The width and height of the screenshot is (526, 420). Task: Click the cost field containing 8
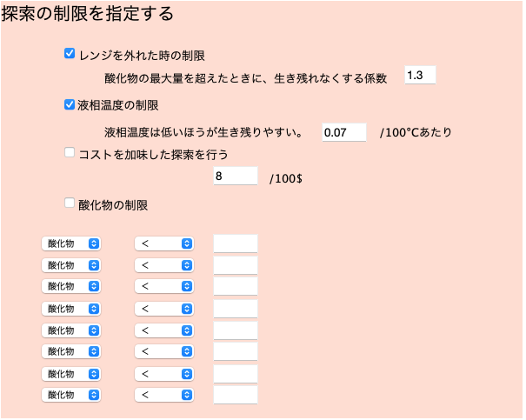point(235,177)
